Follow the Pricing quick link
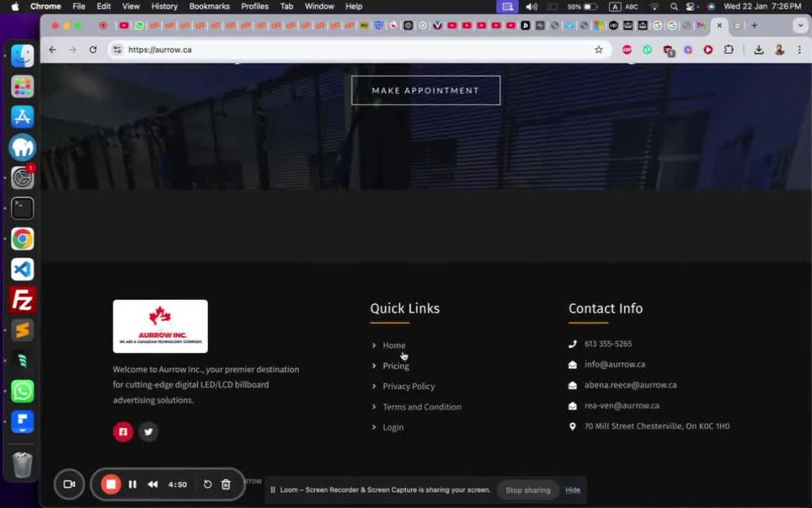This screenshot has height=508, width=812. 395,366
